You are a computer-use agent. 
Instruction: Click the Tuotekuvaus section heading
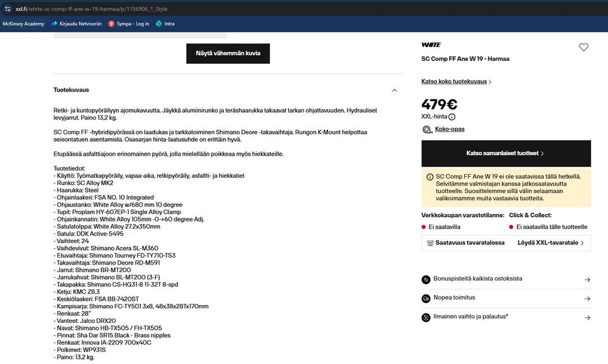pyautogui.click(x=71, y=90)
